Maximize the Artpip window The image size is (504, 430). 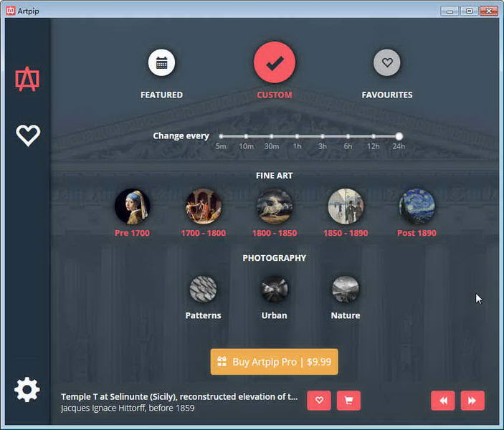coord(470,11)
